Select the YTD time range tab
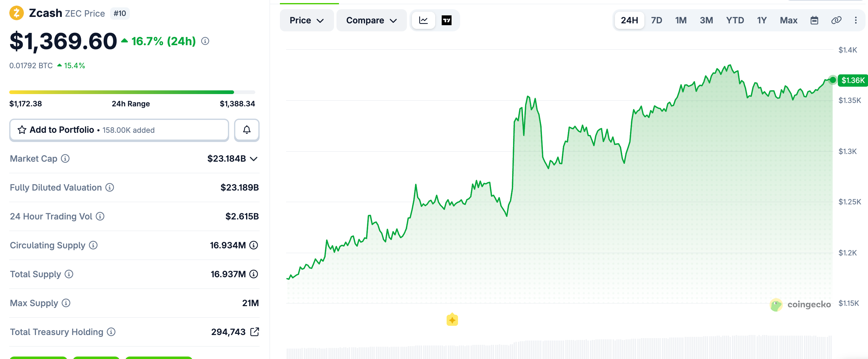The image size is (868, 359). coord(735,21)
